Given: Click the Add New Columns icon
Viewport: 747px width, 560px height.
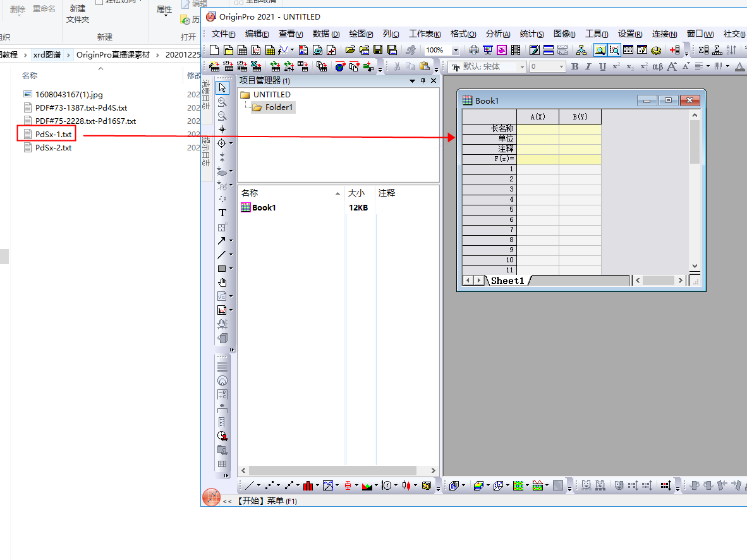Looking at the screenshot, I should click(674, 50).
